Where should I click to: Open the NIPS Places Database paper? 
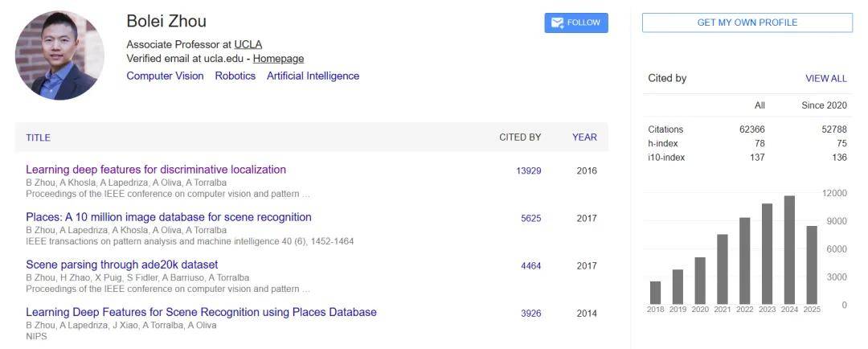[201, 312]
